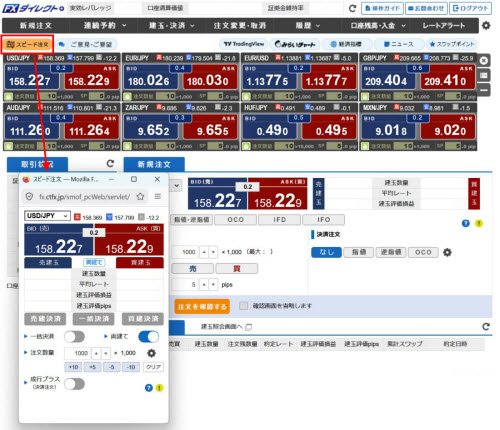Toggle lock icon under the MXN/JPY tile

pyautogui.click(x=365, y=146)
